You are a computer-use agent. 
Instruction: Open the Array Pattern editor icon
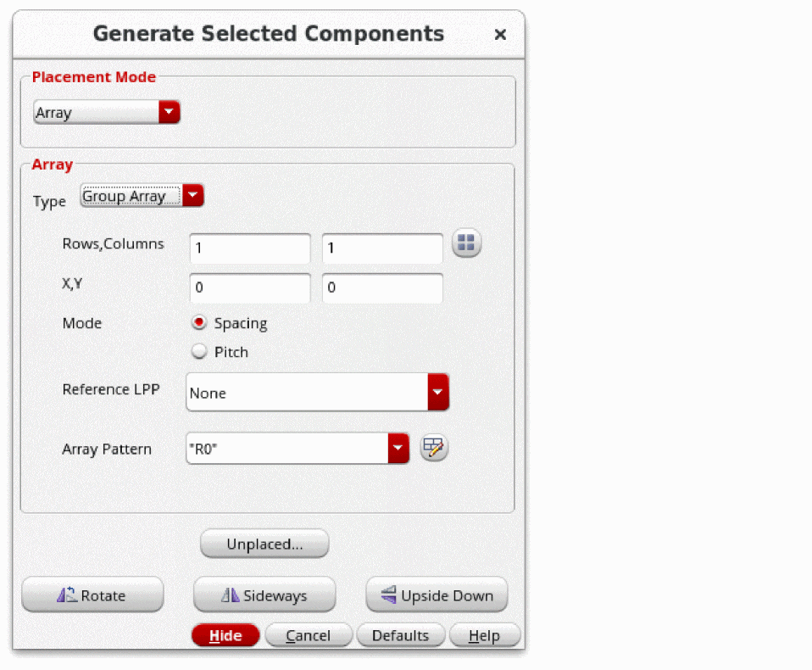(434, 449)
